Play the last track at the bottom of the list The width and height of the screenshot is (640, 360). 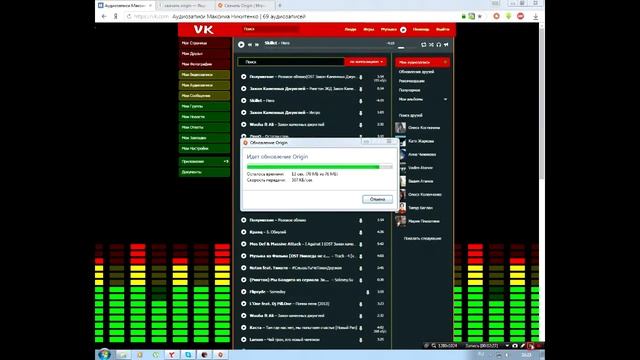point(244,340)
